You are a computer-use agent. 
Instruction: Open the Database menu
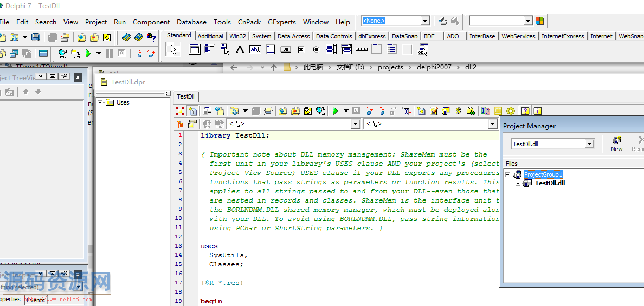pos(191,22)
